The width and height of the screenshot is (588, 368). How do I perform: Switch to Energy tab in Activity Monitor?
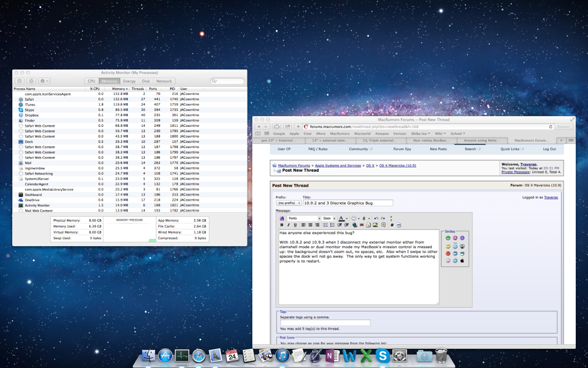[129, 81]
